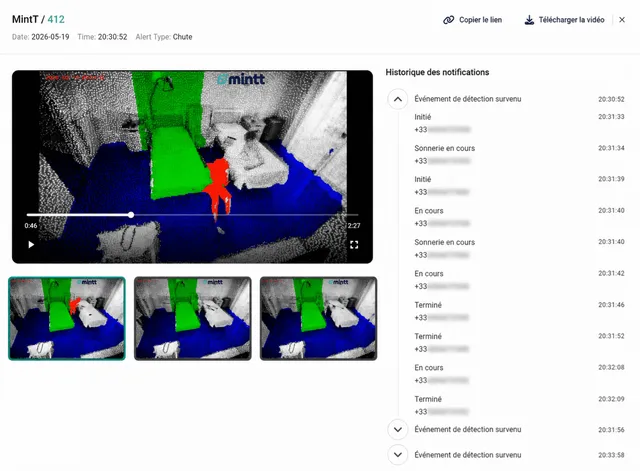Switch the video to fullscreen

[x=354, y=244]
